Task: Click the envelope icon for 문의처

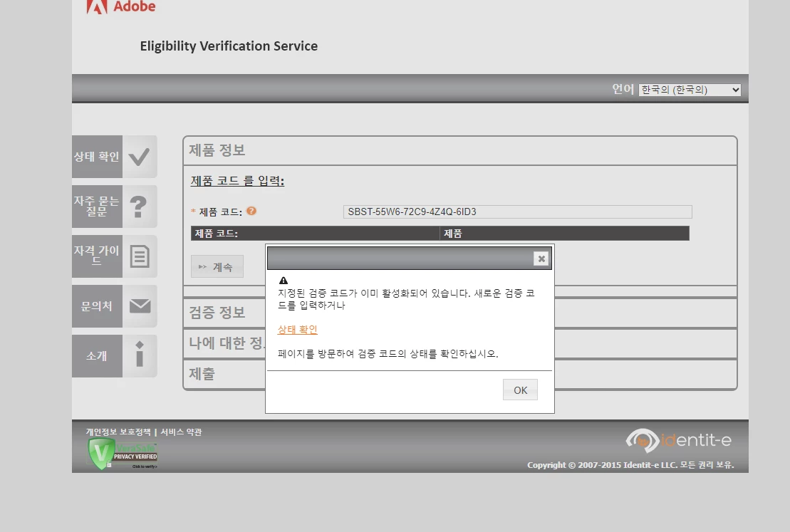Action: [x=140, y=306]
